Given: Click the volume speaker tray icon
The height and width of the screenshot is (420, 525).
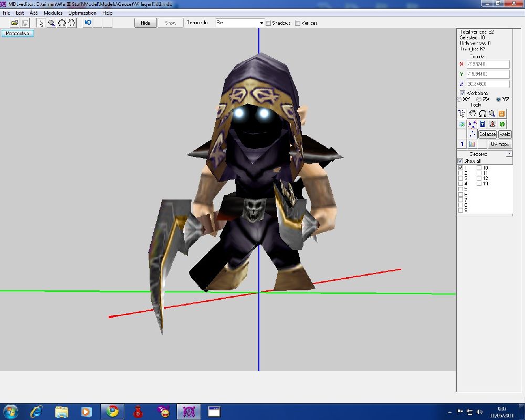Looking at the screenshot, I should point(480,412).
